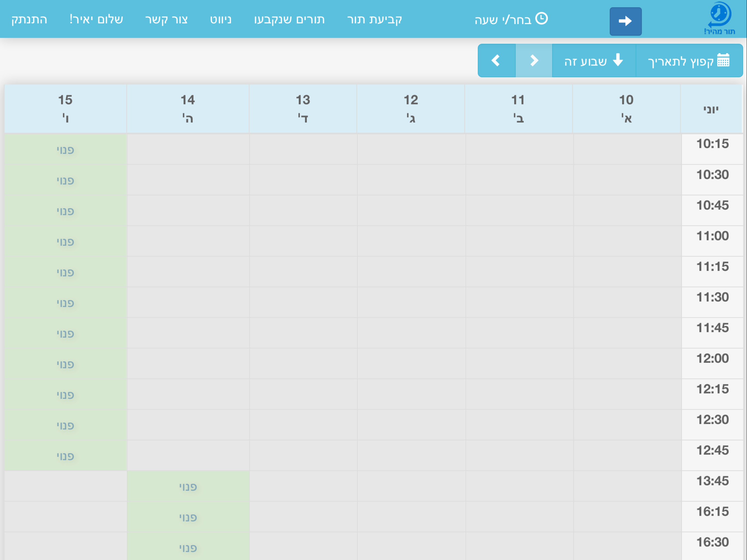The image size is (747, 560).
Task: Select free slot on 15 at 12:00
Action: pos(66,364)
